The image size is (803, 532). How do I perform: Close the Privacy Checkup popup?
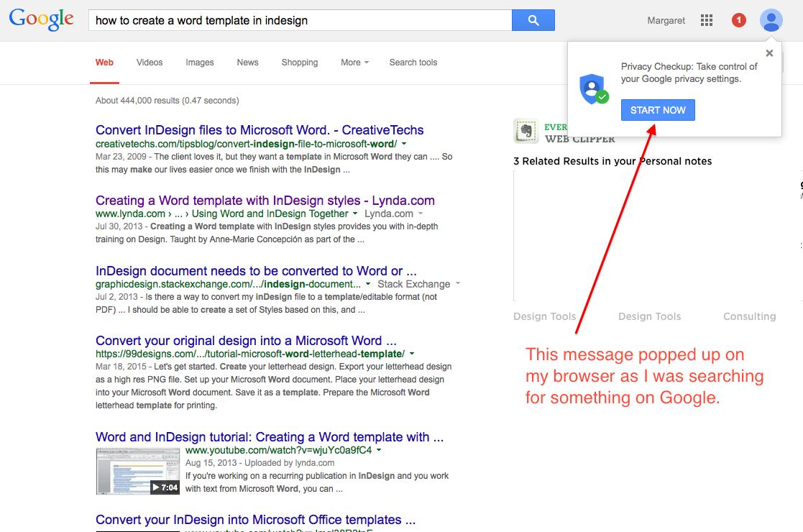769,53
